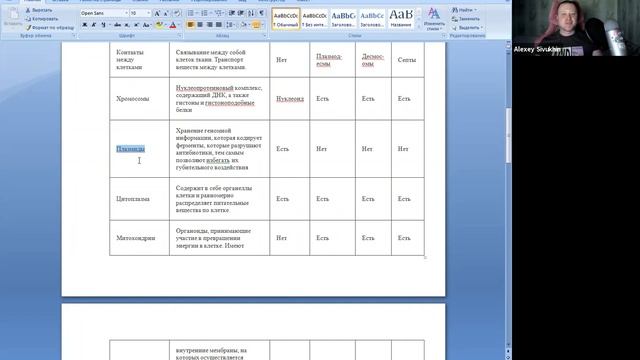Click the Митохондрии table cell
Screen dimensions: 640x360
click(139, 238)
